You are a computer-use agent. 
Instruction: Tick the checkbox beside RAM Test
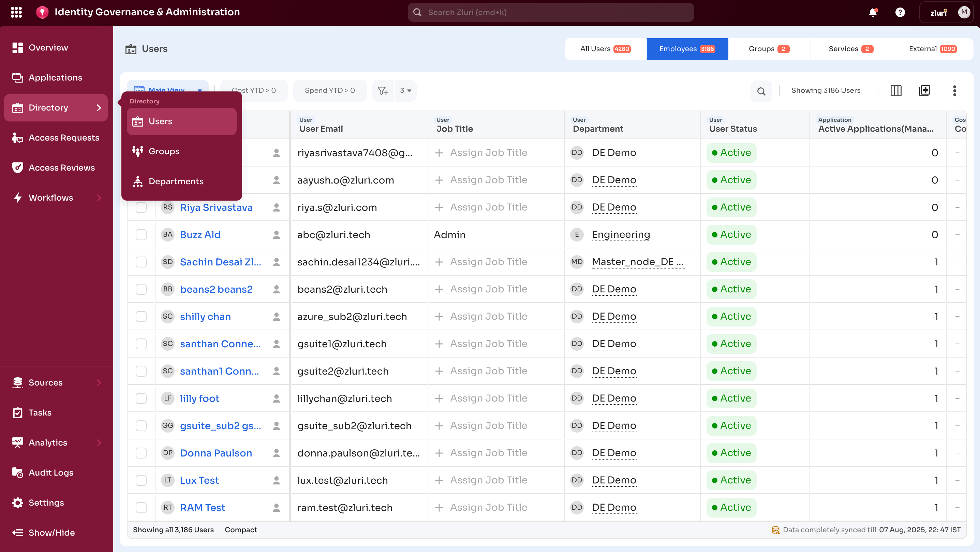141,507
